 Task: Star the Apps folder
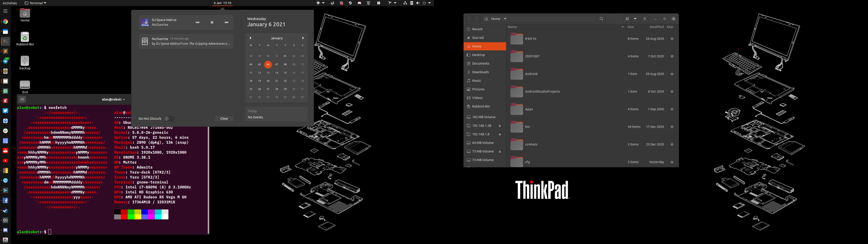point(672,109)
